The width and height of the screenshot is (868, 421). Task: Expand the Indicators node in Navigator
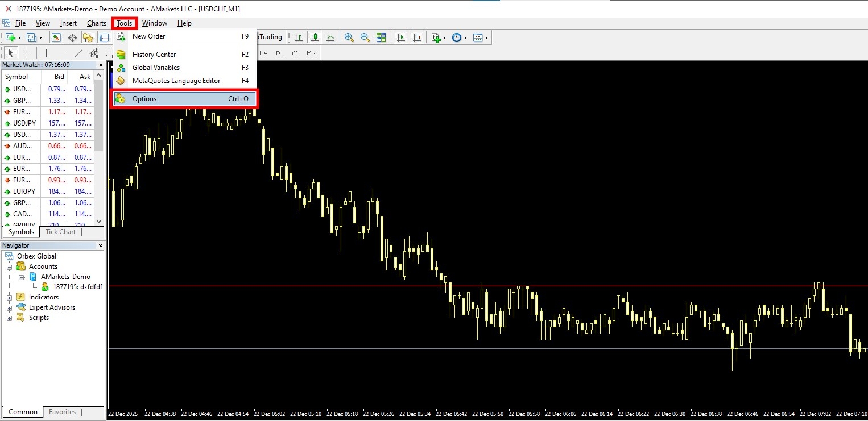tap(9, 297)
